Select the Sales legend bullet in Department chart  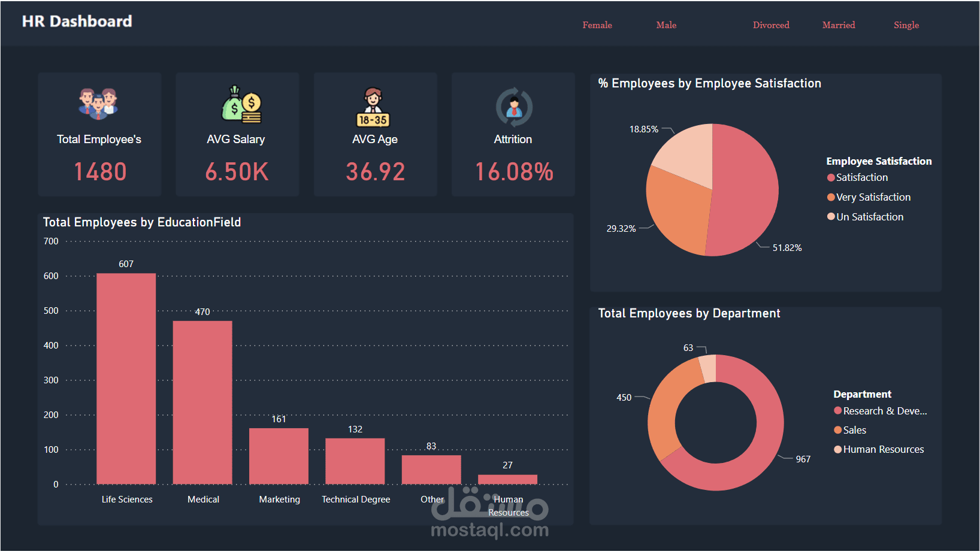[x=837, y=430]
